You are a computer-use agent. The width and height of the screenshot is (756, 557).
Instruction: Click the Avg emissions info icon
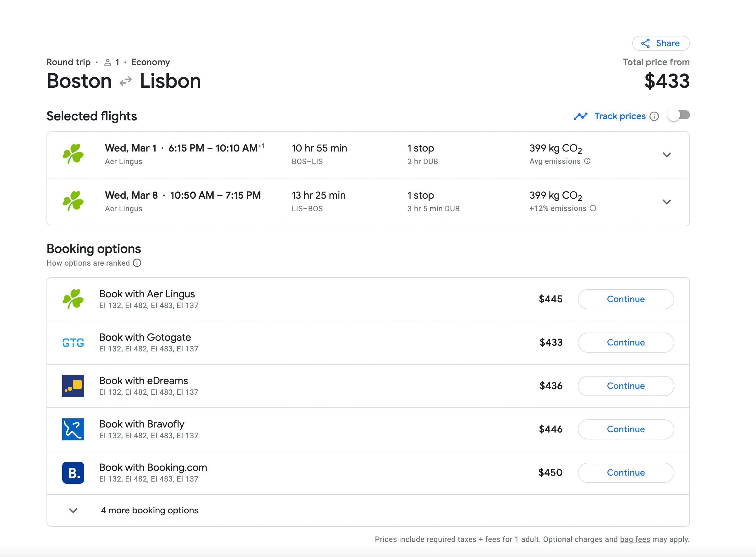tap(587, 161)
